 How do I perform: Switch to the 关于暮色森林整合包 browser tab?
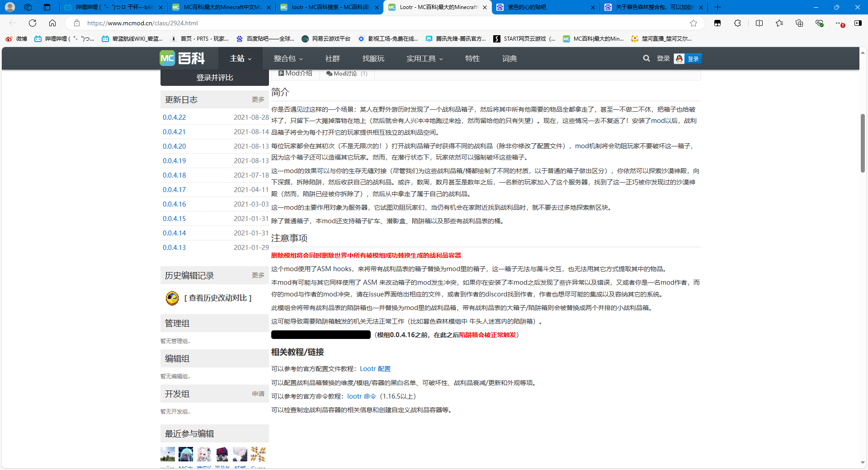[x=654, y=7]
